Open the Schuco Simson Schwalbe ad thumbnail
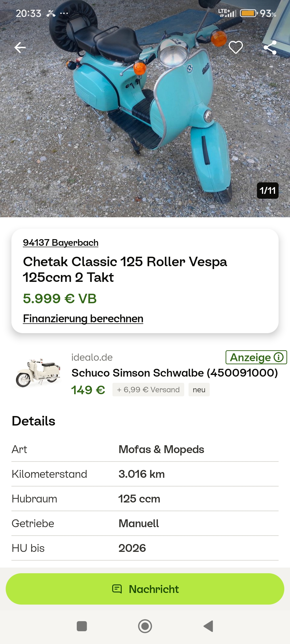This screenshot has width=290, height=644. [38, 373]
